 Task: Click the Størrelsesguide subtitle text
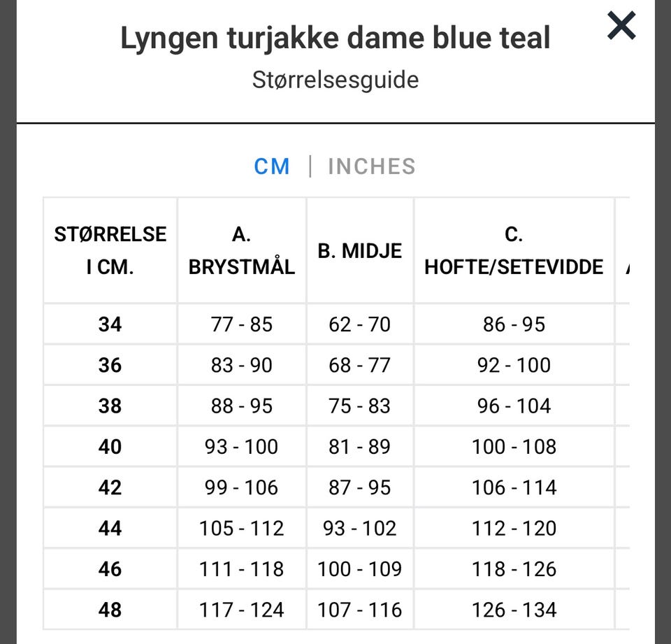[x=335, y=80]
